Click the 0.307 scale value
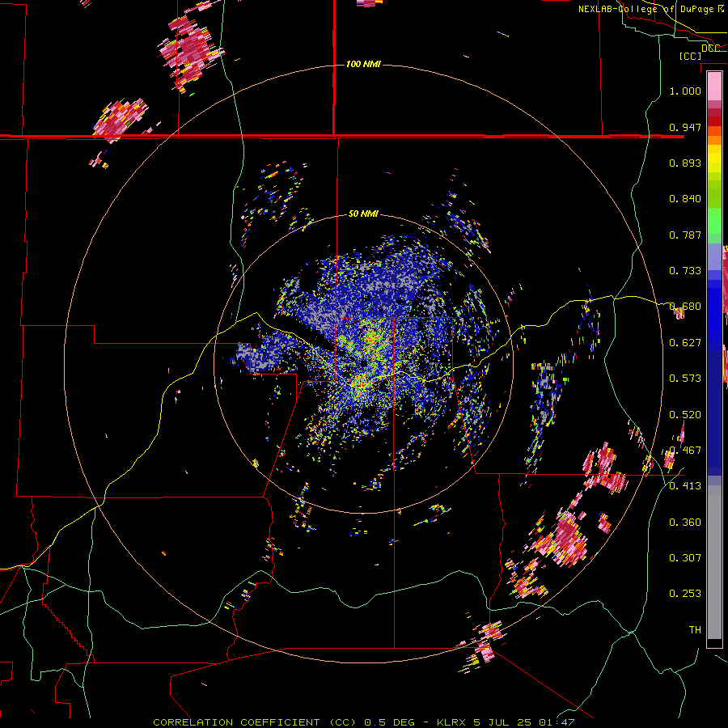Viewport: 728px width, 728px height. 685,558
